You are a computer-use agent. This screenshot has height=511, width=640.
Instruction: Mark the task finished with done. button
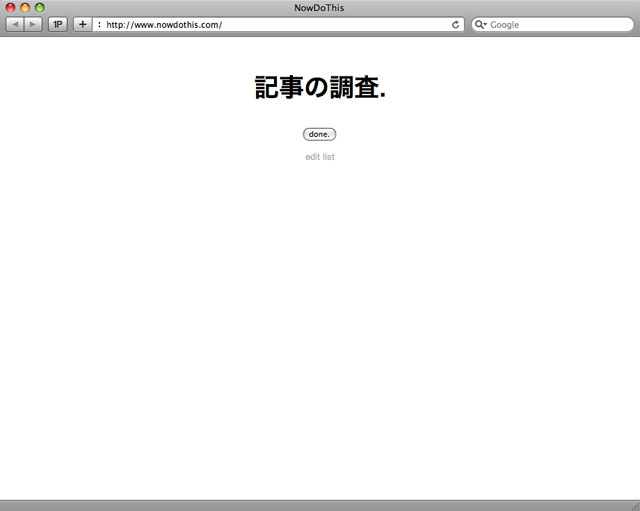[x=319, y=134]
